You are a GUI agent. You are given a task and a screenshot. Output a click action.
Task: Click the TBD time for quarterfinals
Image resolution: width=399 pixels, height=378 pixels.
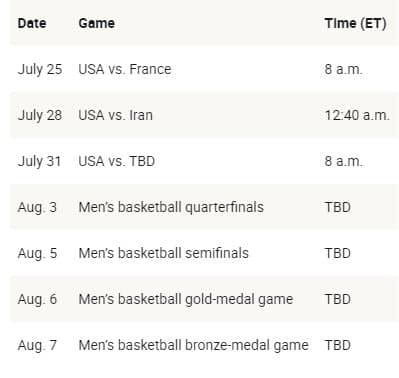coord(338,207)
